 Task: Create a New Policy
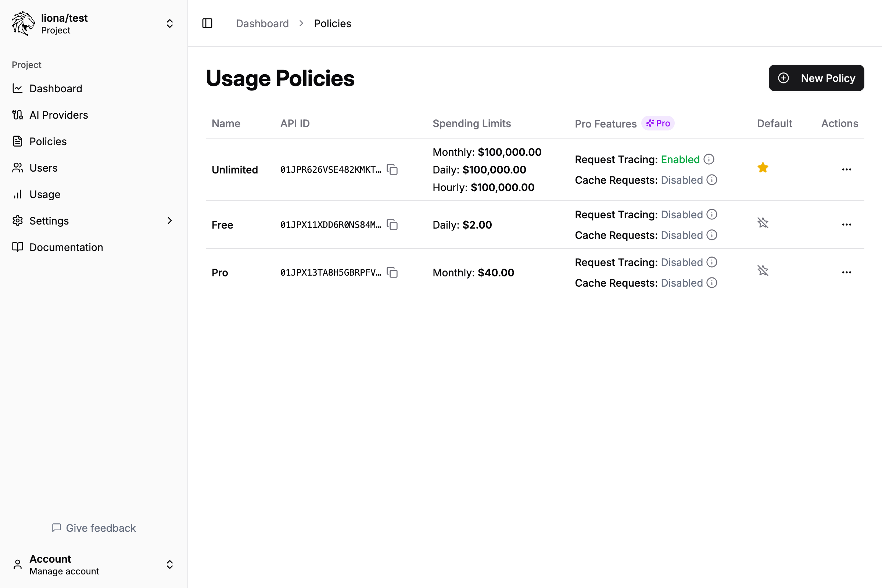[816, 78]
